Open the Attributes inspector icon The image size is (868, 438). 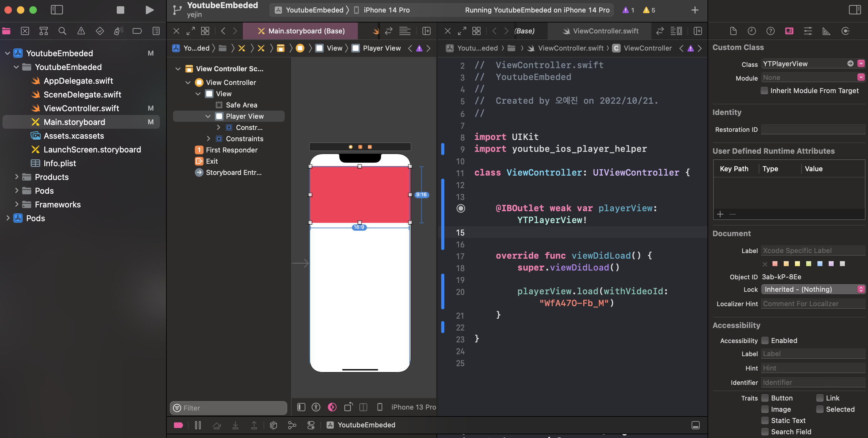[x=808, y=31]
